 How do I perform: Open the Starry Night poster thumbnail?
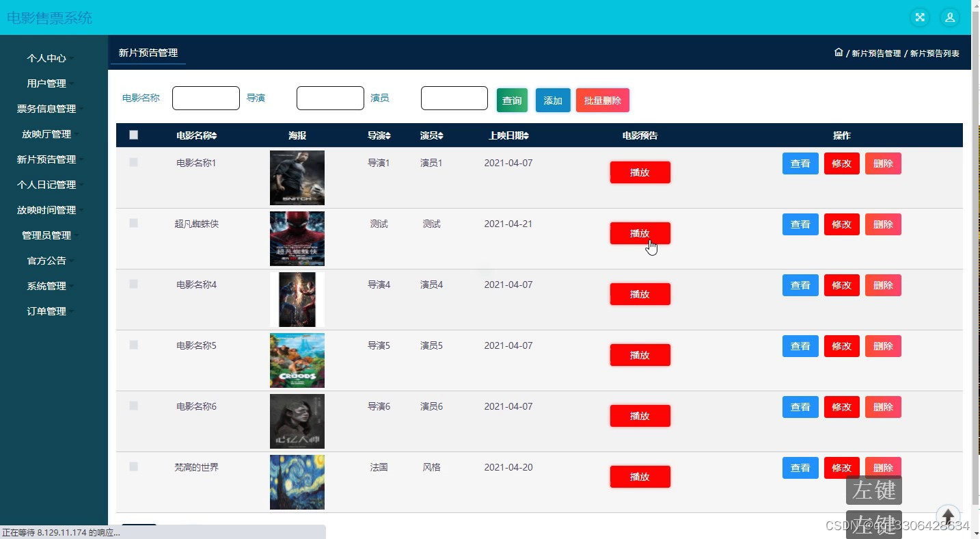[297, 482]
